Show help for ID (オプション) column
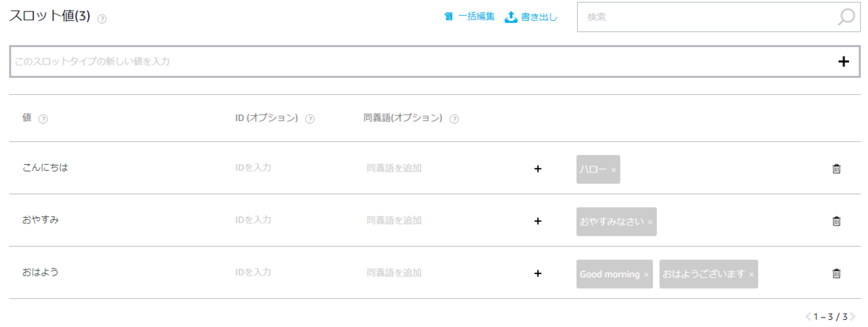868x327 pixels. [x=310, y=119]
